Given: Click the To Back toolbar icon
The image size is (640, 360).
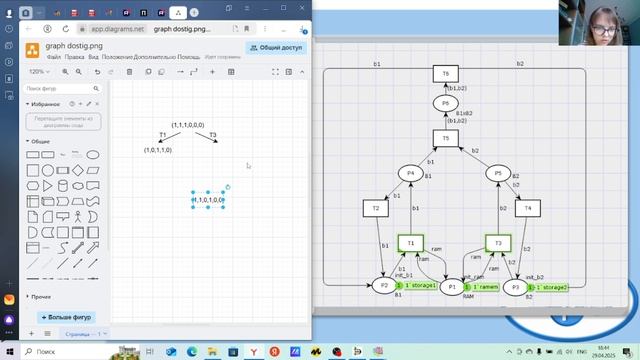Looking at the screenshot, I should (161, 72).
